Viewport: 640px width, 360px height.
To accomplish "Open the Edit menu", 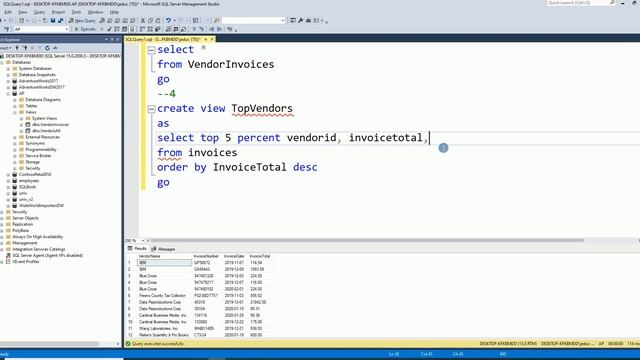I will tap(8, 12).
